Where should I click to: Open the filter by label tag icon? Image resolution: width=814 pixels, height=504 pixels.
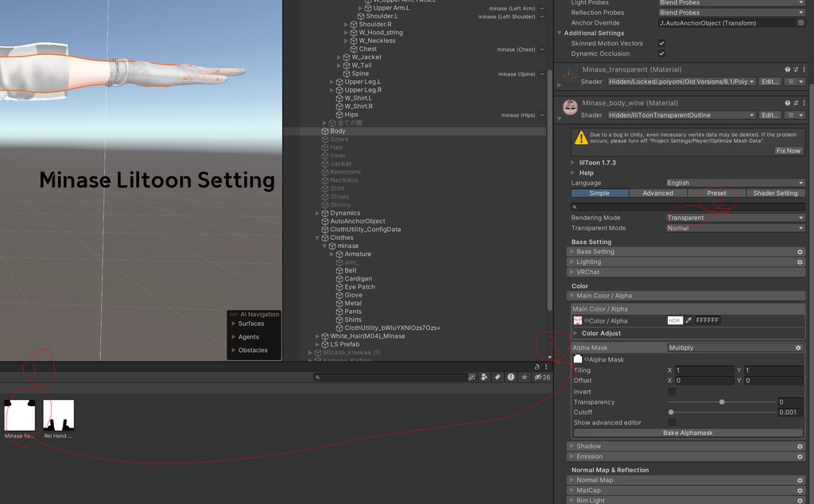coord(498,377)
